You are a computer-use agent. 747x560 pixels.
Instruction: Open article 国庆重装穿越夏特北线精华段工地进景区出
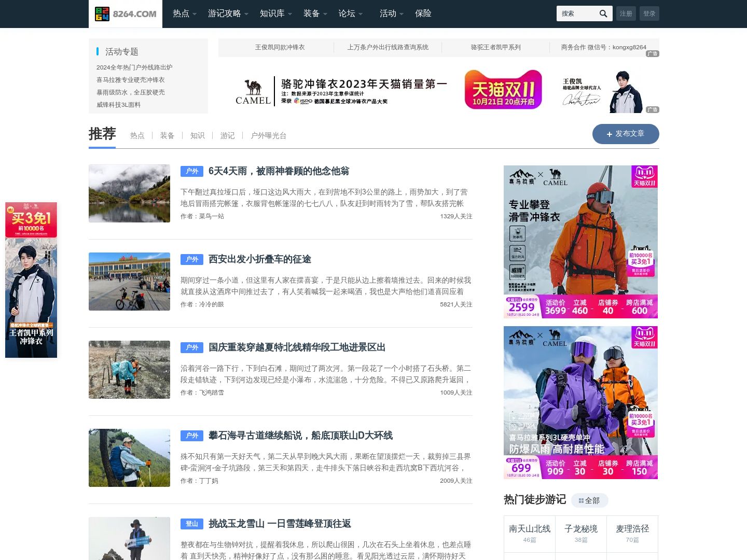(x=297, y=347)
